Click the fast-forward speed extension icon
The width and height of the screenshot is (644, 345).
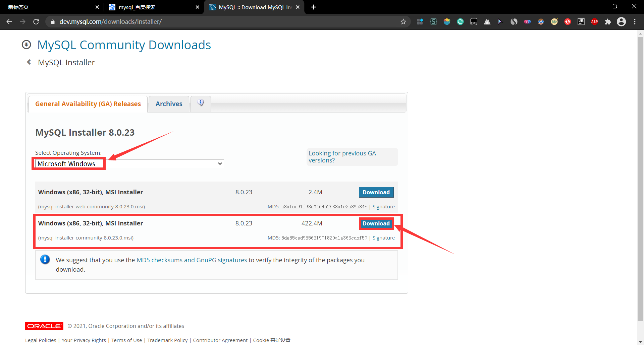click(x=554, y=22)
